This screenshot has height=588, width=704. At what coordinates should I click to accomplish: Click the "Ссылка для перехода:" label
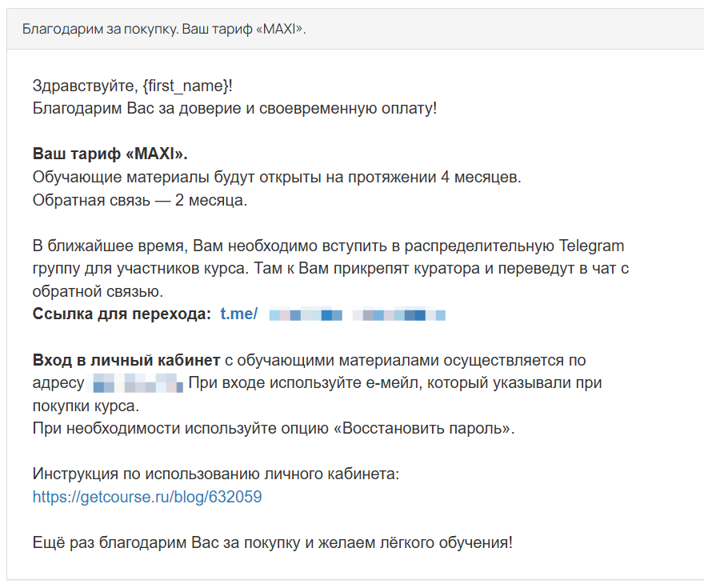point(122,314)
